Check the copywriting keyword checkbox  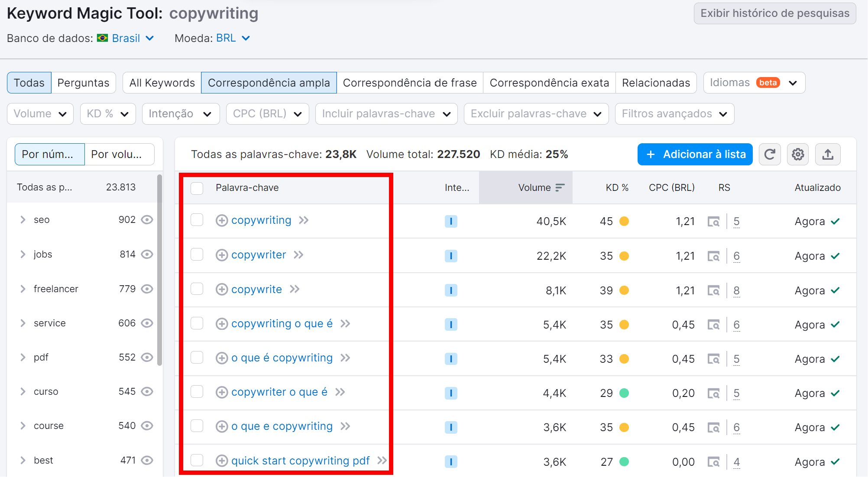197,220
